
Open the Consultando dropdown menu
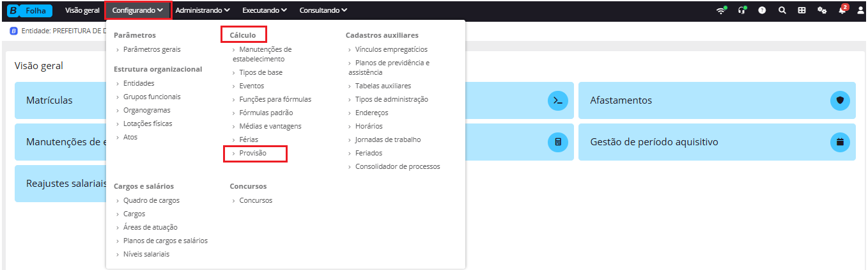(323, 10)
